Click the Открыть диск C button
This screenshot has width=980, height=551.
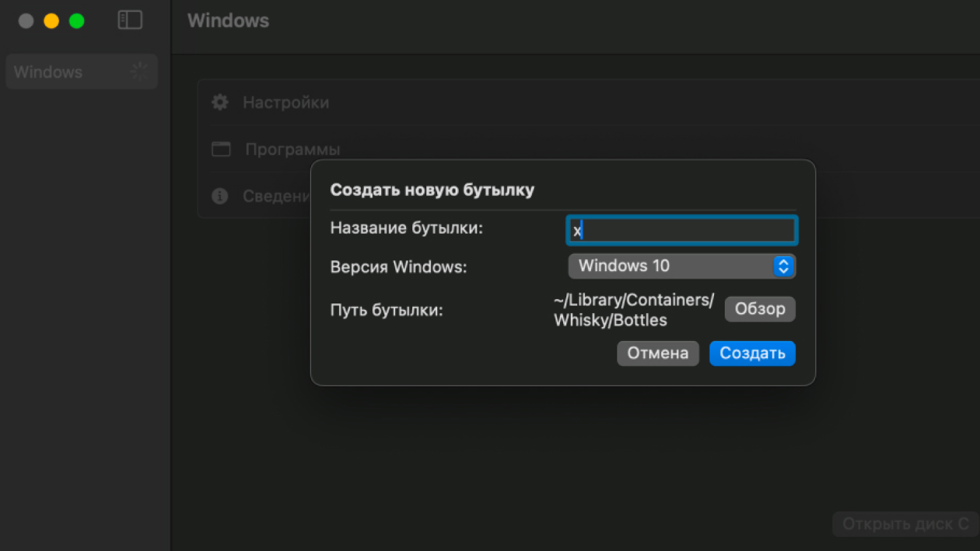905,524
